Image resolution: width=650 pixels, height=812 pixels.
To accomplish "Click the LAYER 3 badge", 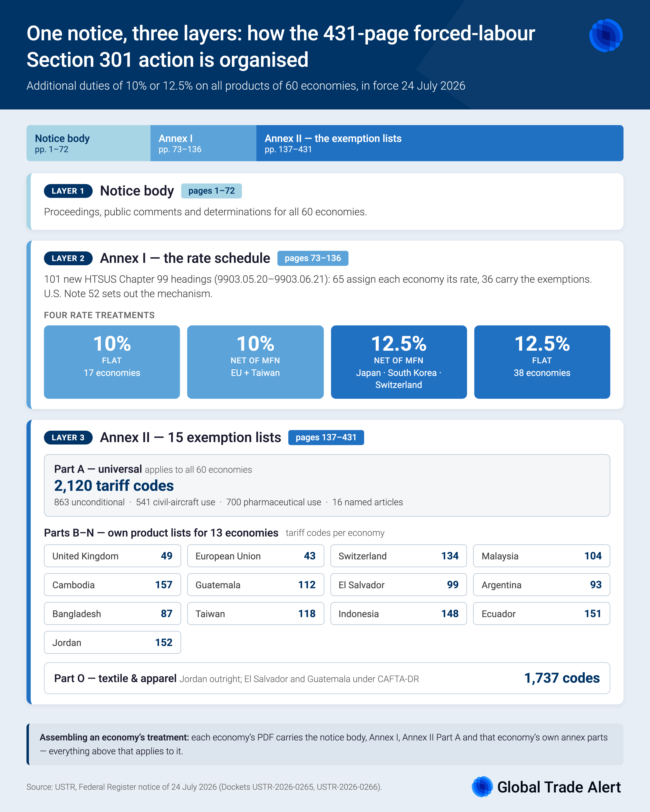I will point(68,438).
